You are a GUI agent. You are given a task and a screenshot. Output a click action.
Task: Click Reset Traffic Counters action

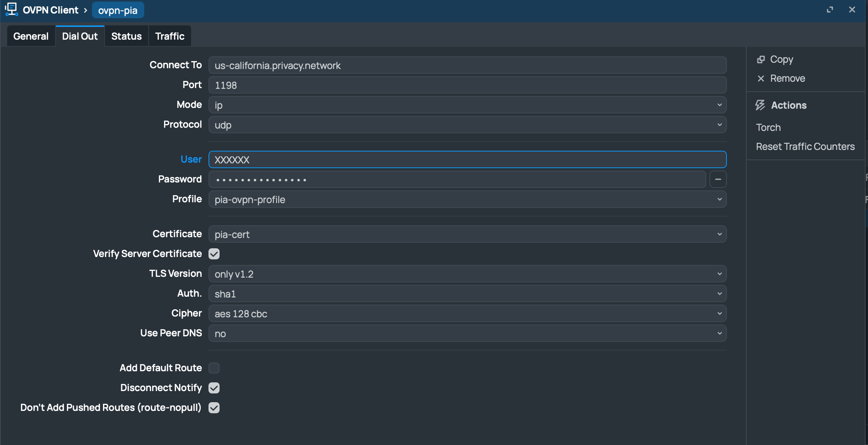pos(805,147)
